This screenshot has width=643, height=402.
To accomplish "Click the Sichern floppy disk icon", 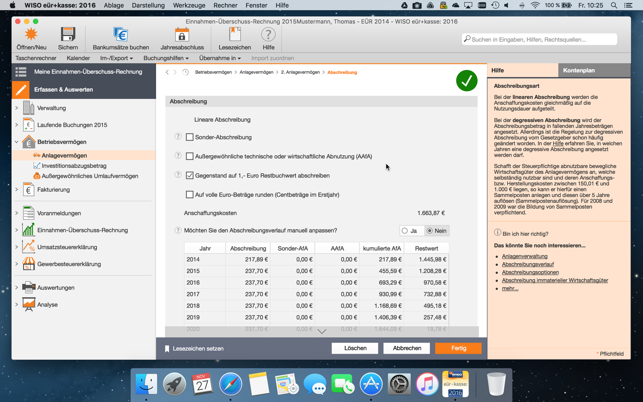I will (x=68, y=34).
